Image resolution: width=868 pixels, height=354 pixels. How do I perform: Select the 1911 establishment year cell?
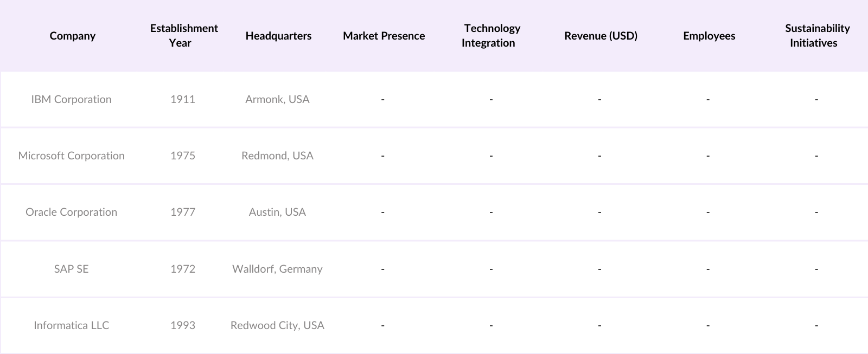[183, 99]
